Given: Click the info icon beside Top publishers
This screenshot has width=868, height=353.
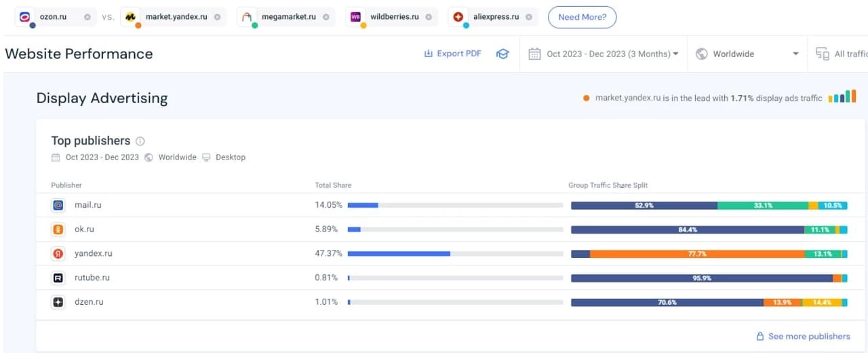Looking at the screenshot, I should [140, 141].
